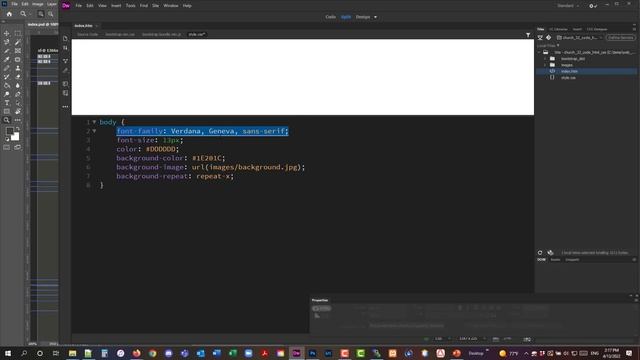Screen dimensions: 640x360
Task: Select the Eyedropper tool in Photoshop
Action: (7, 60)
